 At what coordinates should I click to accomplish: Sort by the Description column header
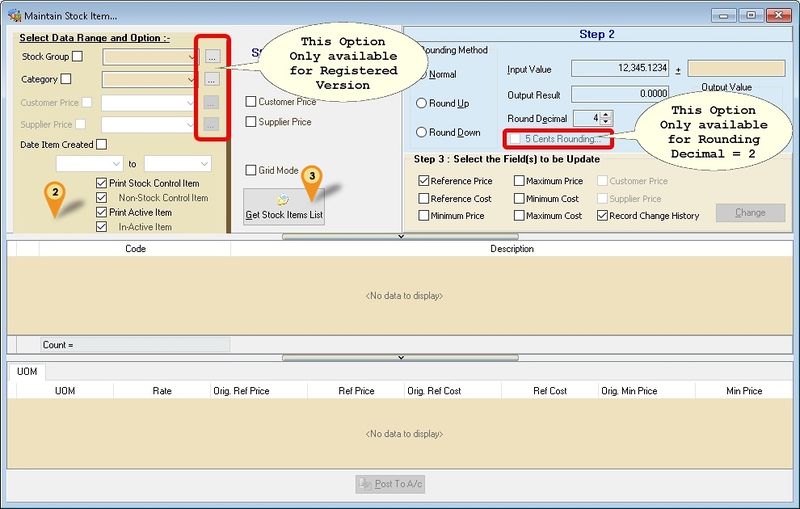pyautogui.click(x=512, y=249)
